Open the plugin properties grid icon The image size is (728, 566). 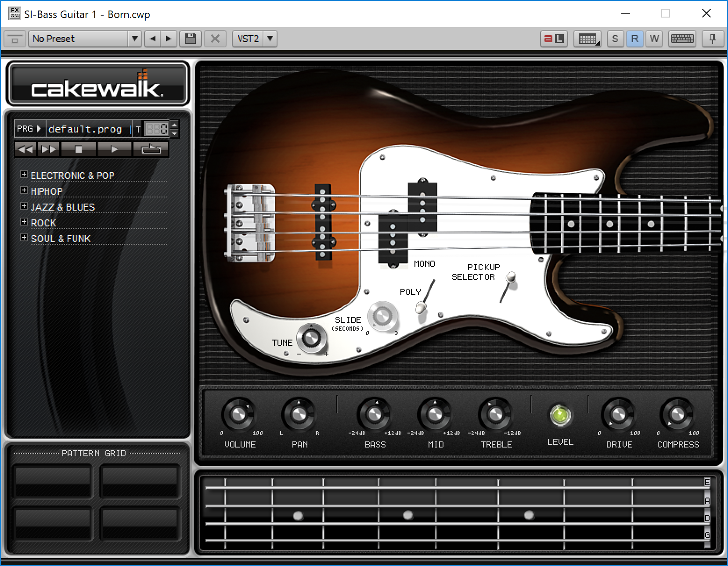point(587,39)
